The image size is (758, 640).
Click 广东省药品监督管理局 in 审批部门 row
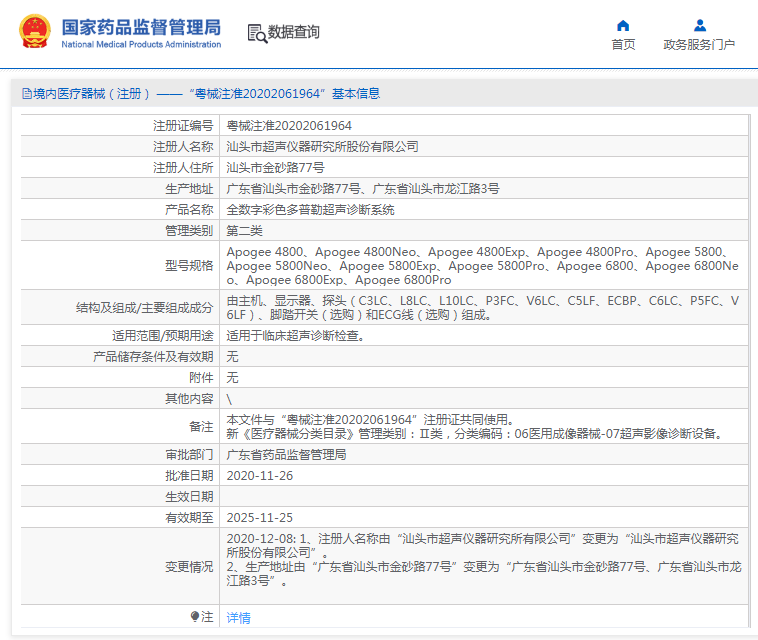[x=286, y=454]
